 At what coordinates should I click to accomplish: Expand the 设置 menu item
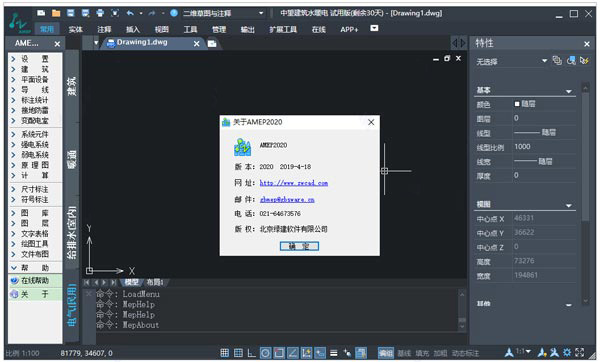(35, 59)
